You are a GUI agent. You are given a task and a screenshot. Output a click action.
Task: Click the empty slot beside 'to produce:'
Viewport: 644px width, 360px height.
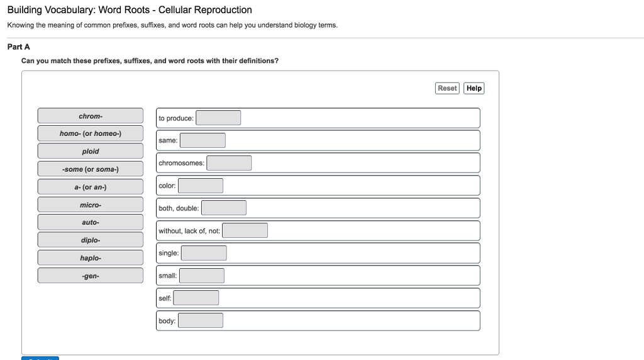pyautogui.click(x=218, y=118)
